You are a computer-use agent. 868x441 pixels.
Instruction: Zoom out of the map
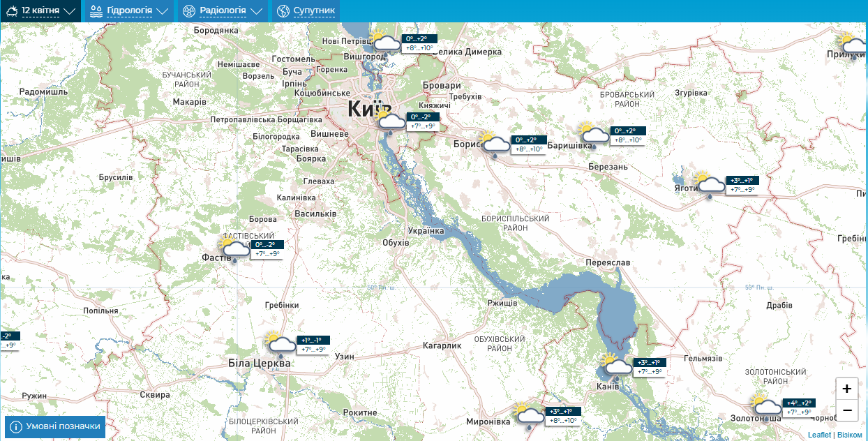coord(846,410)
